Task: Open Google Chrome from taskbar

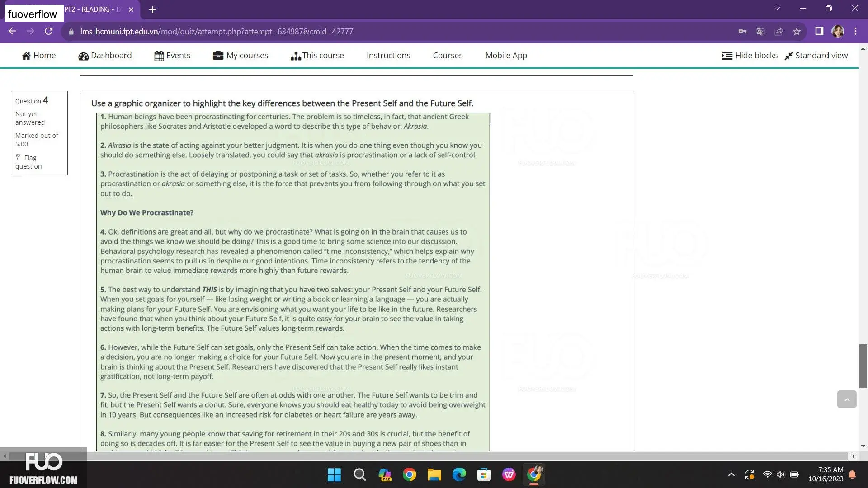Action: pos(410,475)
